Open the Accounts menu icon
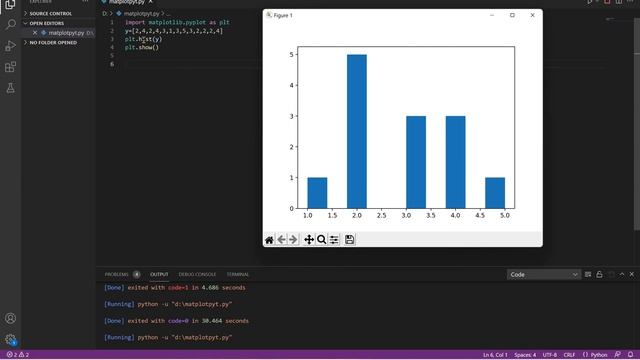This screenshot has width=640, height=360. [x=10, y=318]
